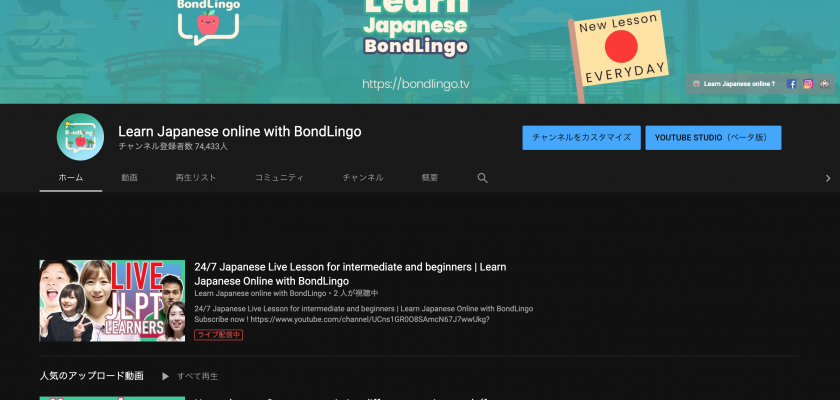Open the 再生リスト tab
840x400 pixels.
(195, 178)
